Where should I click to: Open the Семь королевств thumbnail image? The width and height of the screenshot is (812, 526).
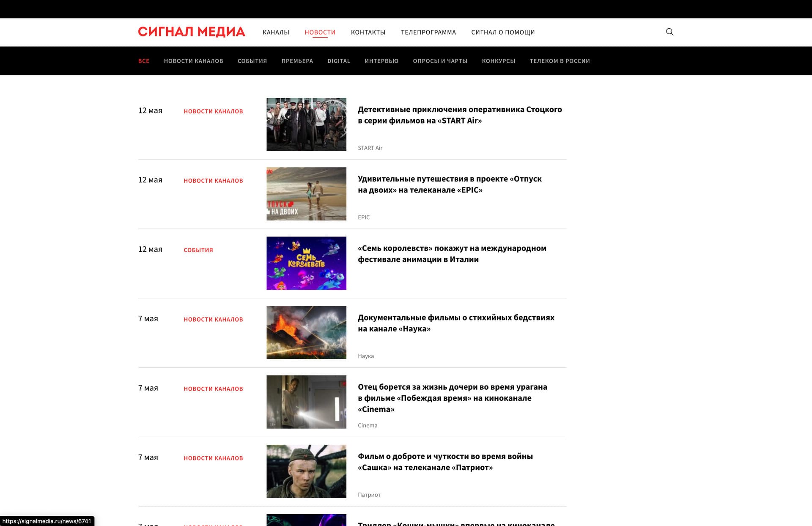(306, 263)
